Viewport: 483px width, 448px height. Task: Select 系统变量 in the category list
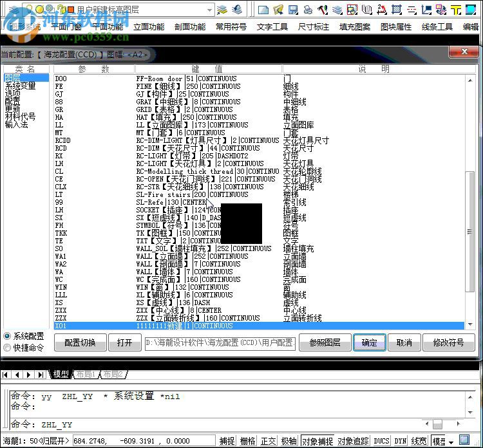coord(21,86)
